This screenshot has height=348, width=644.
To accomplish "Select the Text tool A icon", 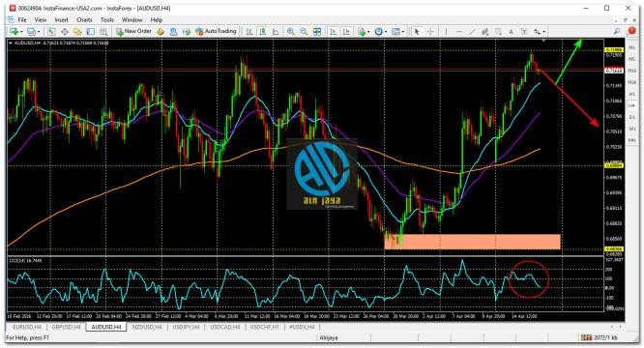I will [511, 32].
